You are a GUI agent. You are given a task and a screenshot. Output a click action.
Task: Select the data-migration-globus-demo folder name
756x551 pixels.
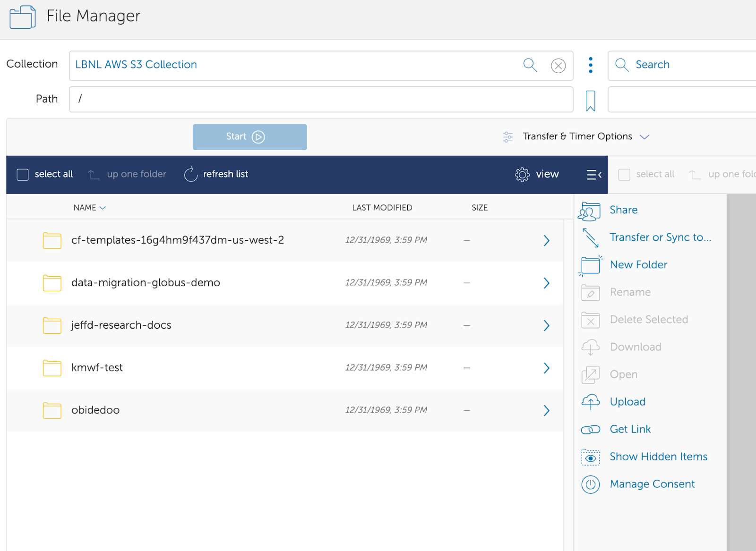coord(146,283)
